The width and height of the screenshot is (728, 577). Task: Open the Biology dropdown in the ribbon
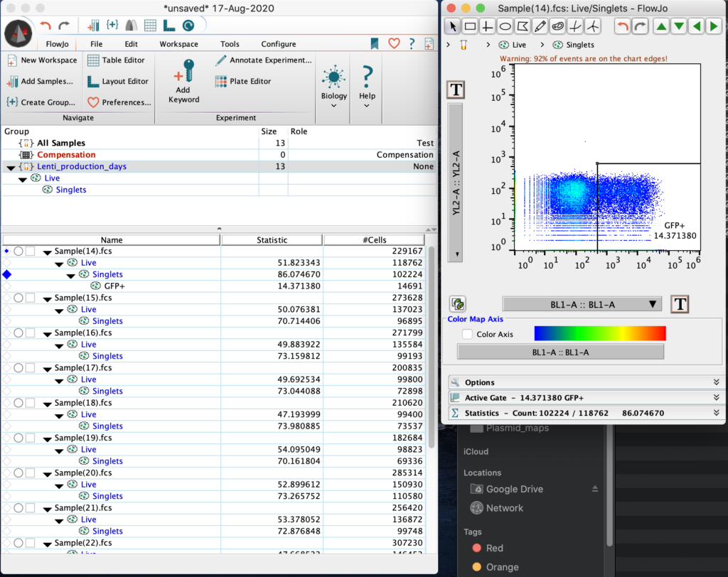334,87
